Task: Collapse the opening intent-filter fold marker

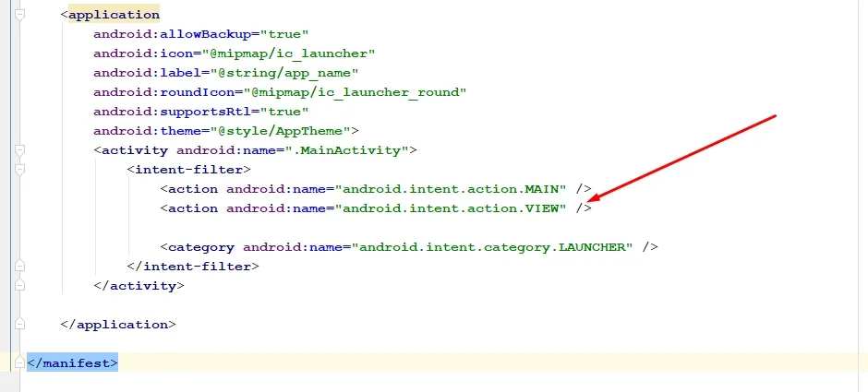Action: coord(19,170)
